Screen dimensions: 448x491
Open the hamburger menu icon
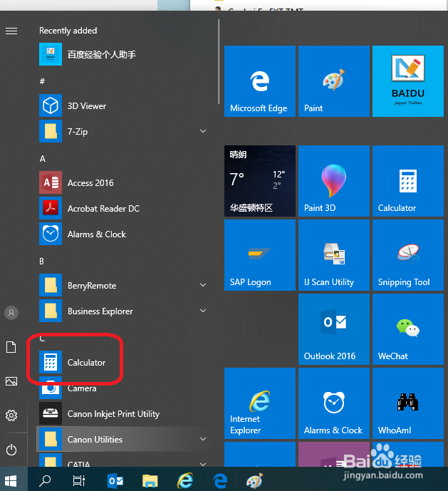(x=11, y=31)
